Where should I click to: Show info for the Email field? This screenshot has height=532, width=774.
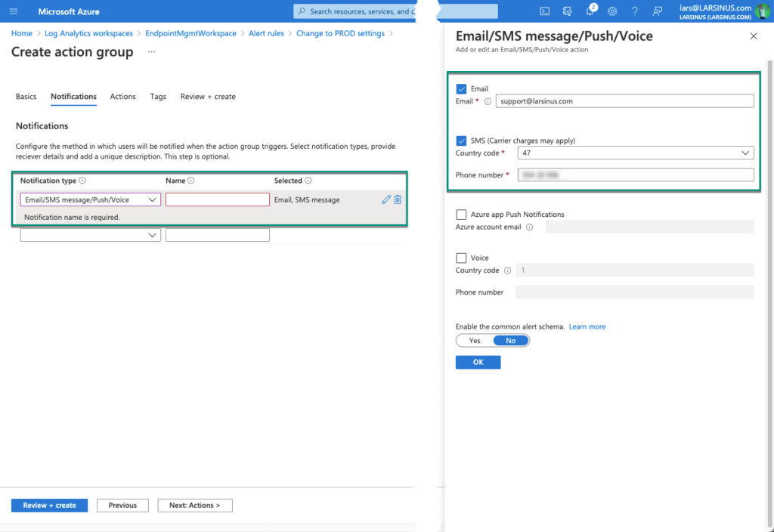tap(488, 101)
